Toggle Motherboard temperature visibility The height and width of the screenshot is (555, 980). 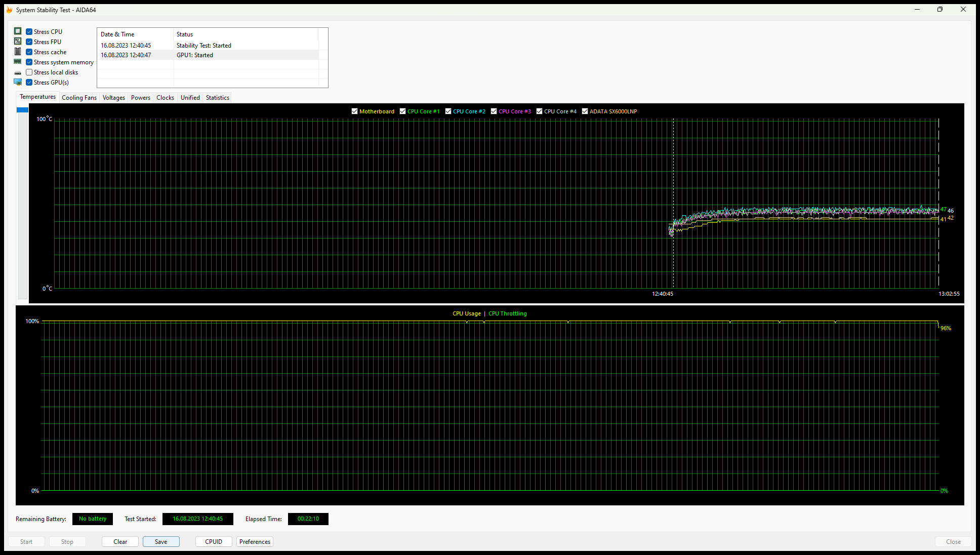tap(355, 111)
